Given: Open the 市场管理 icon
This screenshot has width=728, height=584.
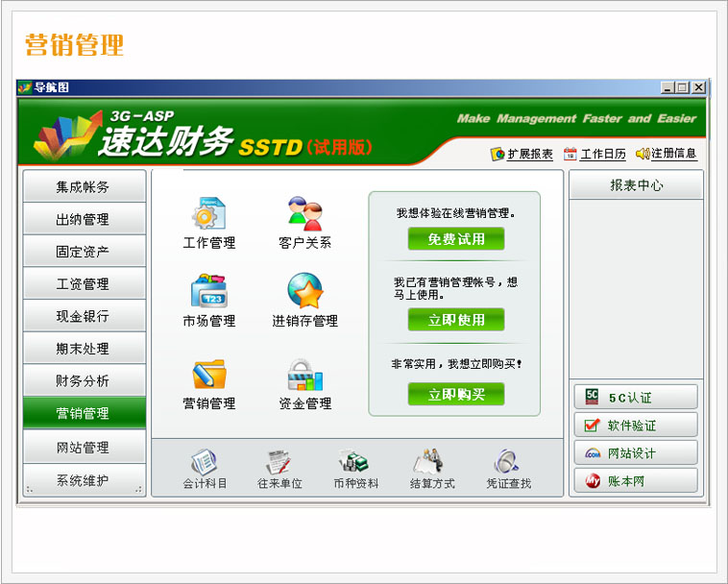Looking at the screenshot, I should pos(209,291).
